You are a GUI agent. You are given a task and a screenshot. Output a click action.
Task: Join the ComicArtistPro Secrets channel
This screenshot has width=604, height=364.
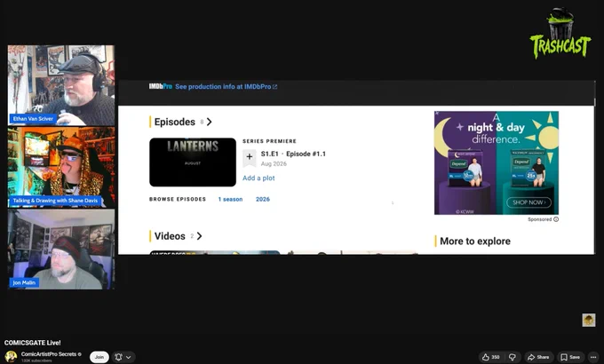(x=99, y=357)
